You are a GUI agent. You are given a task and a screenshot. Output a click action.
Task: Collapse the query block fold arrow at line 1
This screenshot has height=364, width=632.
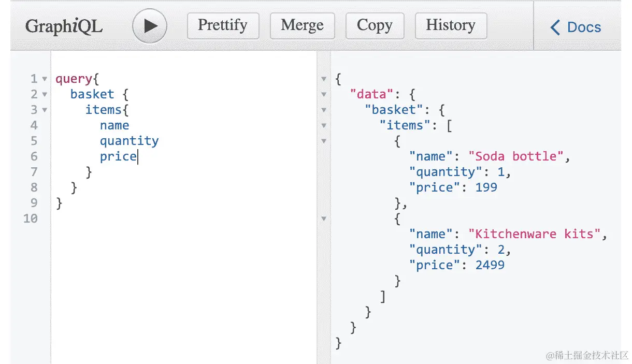pyautogui.click(x=45, y=79)
